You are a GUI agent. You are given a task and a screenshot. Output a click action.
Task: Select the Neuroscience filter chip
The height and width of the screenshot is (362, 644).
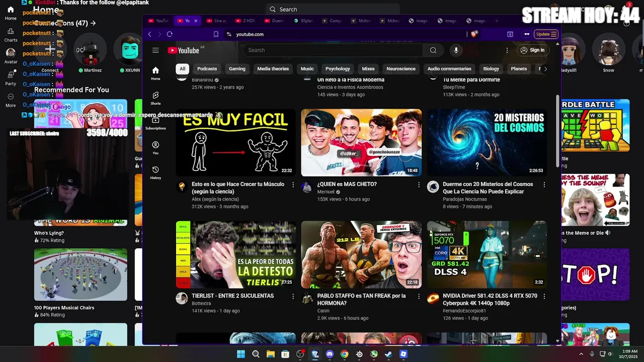401,69
